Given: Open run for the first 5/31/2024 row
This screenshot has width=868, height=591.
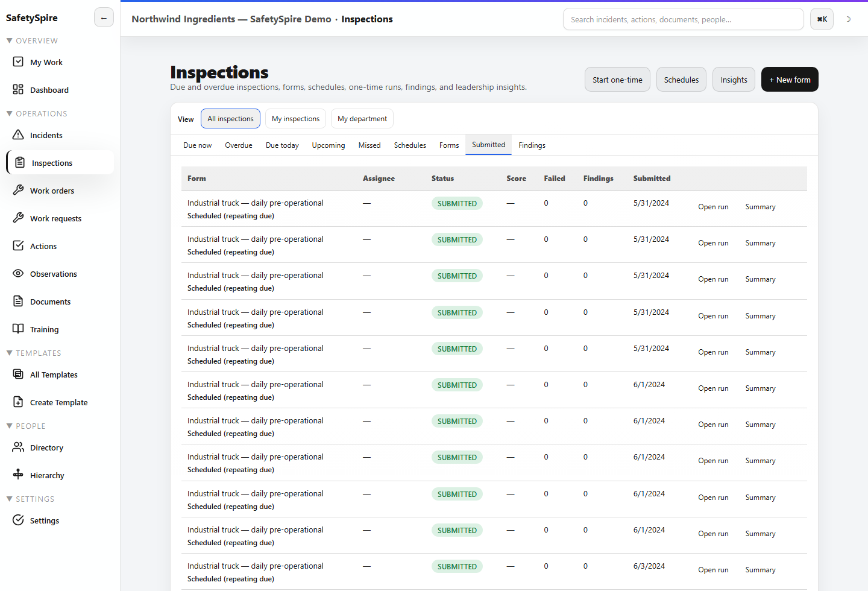Looking at the screenshot, I should 713,207.
